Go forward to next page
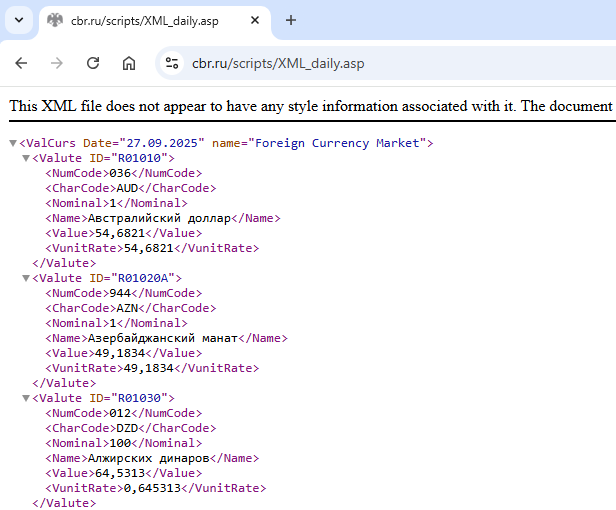Viewport: 616px width, 510px height. coord(57,63)
